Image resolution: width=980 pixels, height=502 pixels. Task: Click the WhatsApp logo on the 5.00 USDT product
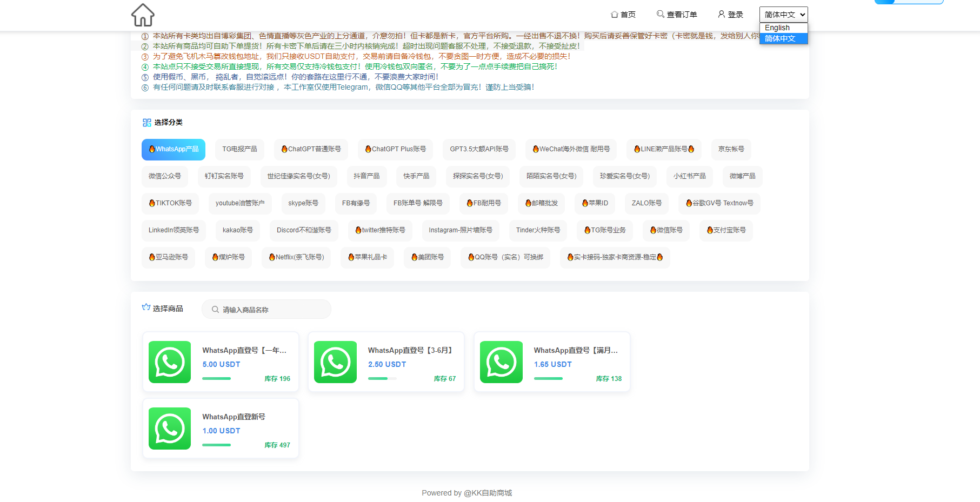click(x=170, y=362)
